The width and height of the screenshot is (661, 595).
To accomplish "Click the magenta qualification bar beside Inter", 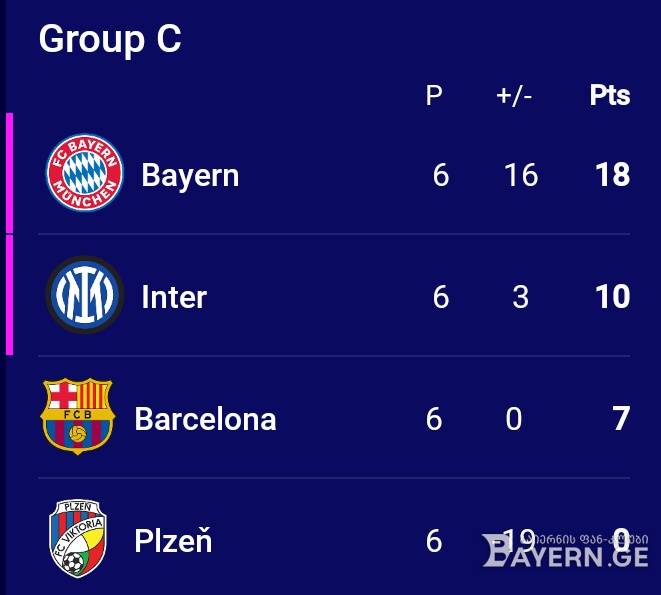I will [x=9, y=295].
